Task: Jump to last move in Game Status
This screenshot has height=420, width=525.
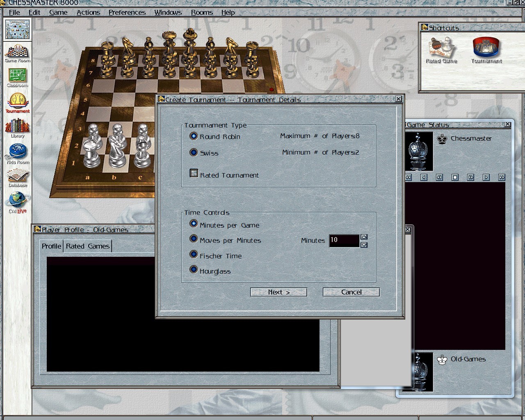Action: pyautogui.click(x=502, y=178)
